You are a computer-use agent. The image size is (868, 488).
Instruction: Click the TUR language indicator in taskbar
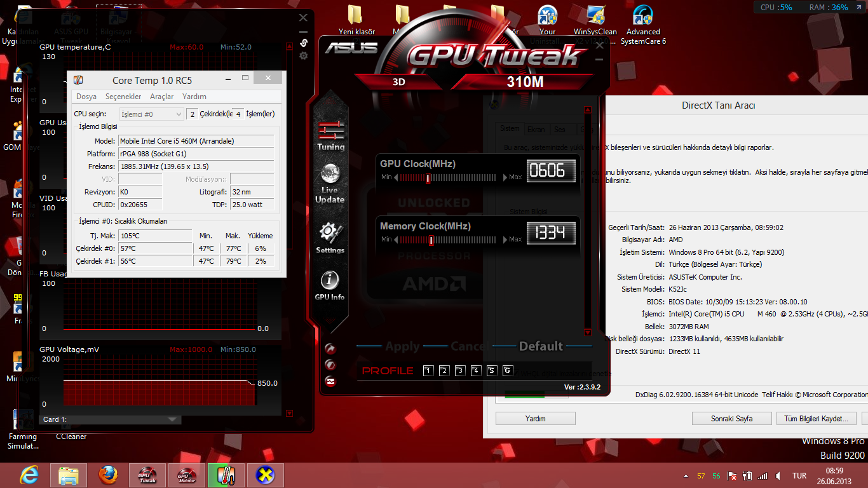(799, 475)
